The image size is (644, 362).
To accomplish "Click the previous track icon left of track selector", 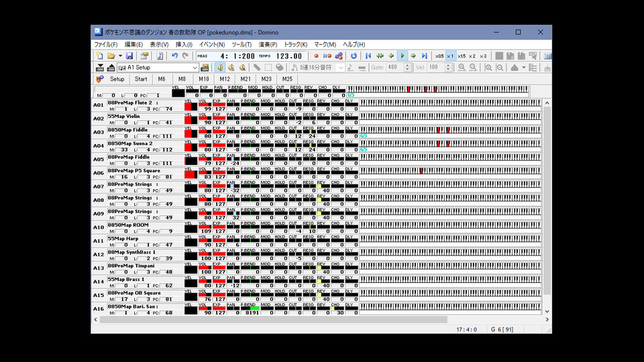I will [100, 67].
